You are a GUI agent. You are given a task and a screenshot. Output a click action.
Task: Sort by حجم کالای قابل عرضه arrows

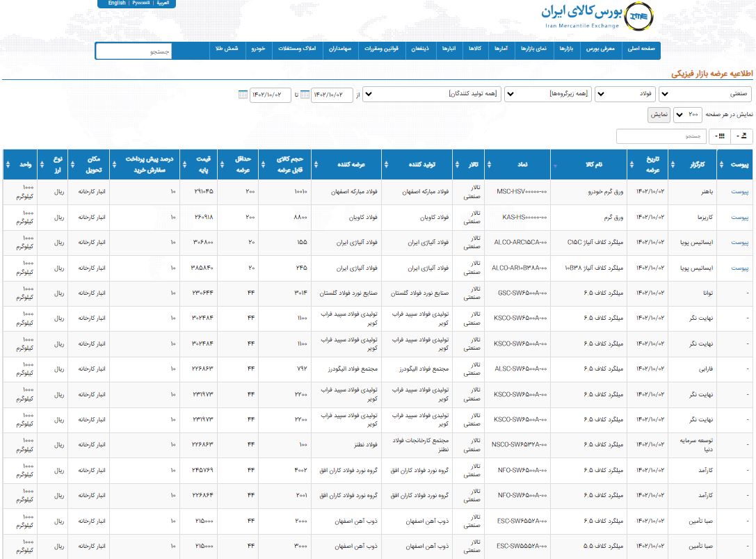click(263, 164)
